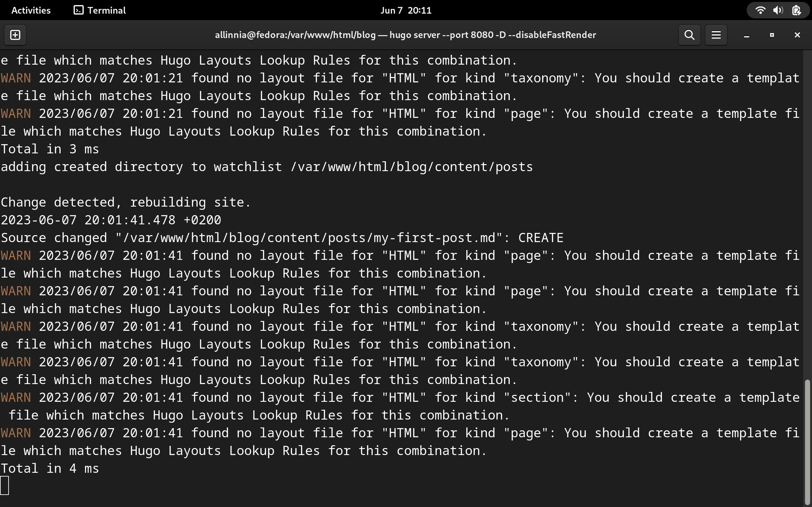Open the Activities overview
This screenshot has width=812, height=507.
point(31,10)
